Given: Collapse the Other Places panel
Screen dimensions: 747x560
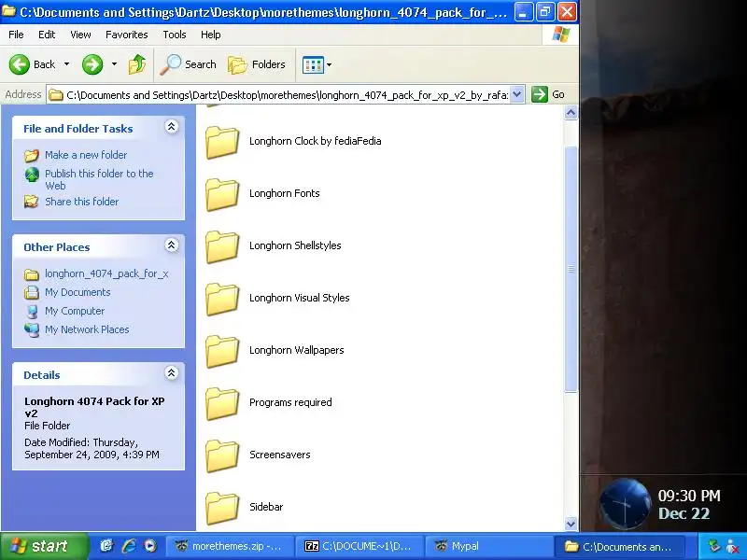Looking at the screenshot, I should click(x=172, y=245).
